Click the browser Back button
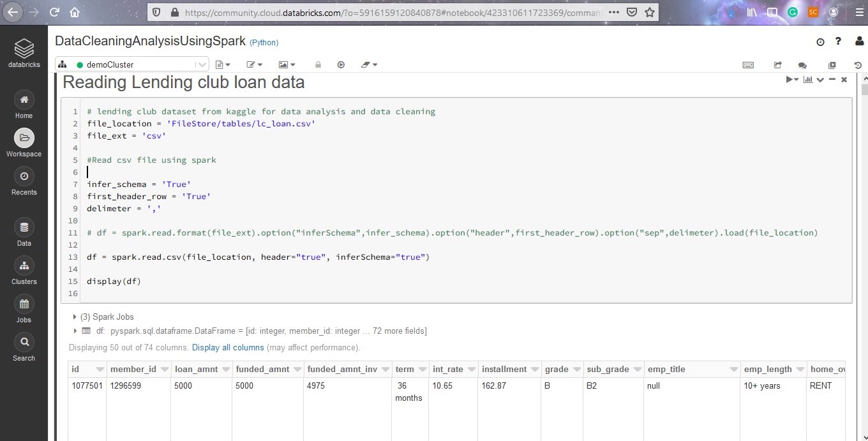Screen dimensions: 868x441 pyautogui.click(x=13, y=12)
